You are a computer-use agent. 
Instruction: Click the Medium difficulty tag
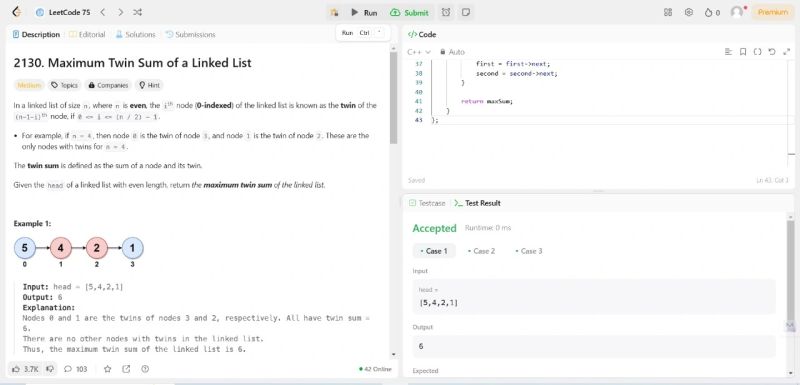pos(29,85)
